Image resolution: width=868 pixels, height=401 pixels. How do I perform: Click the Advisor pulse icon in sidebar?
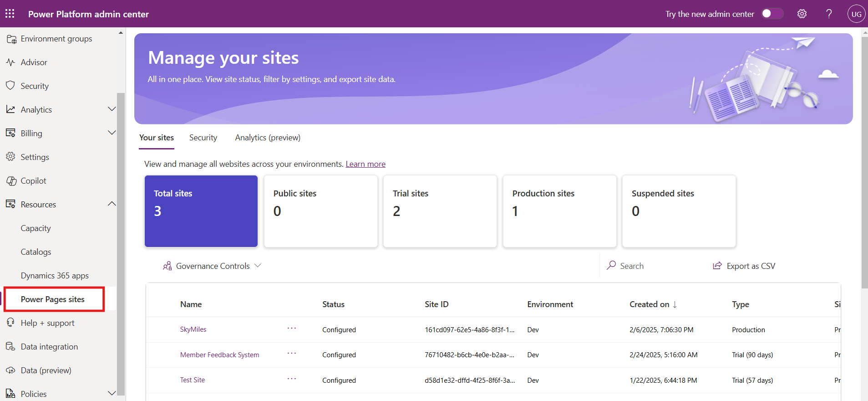(10, 62)
